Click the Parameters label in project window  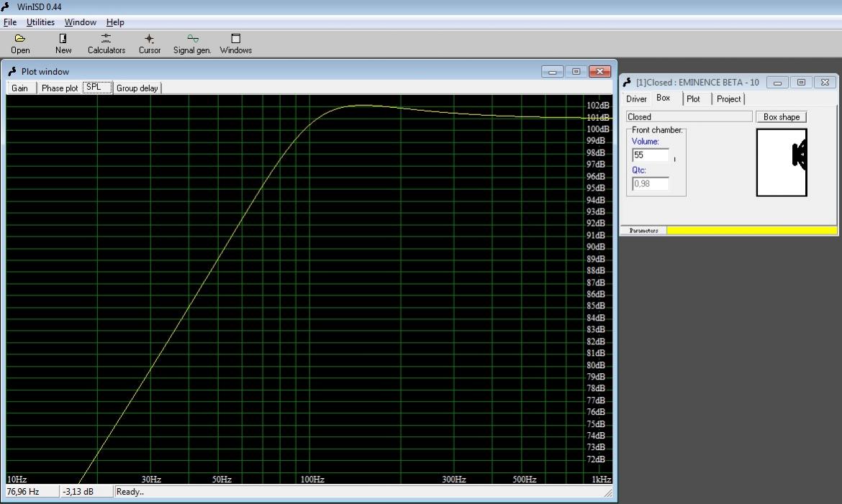click(643, 231)
